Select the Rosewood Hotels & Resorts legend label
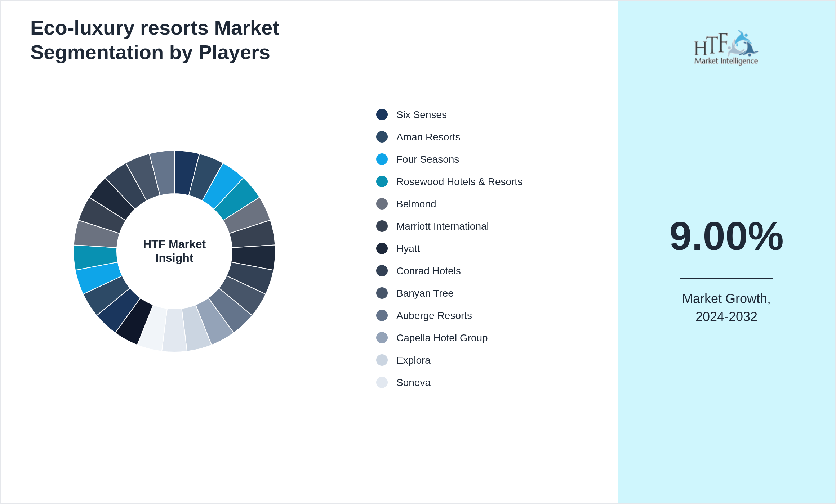836x504 pixels. (x=459, y=181)
